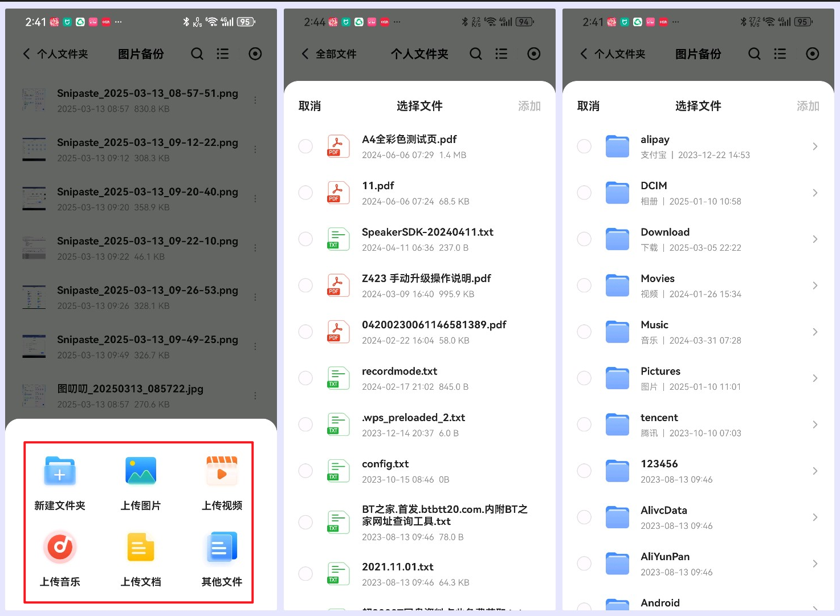Tap the 上传视频 upload video icon
Screen dimensions: 840x616
click(222, 471)
